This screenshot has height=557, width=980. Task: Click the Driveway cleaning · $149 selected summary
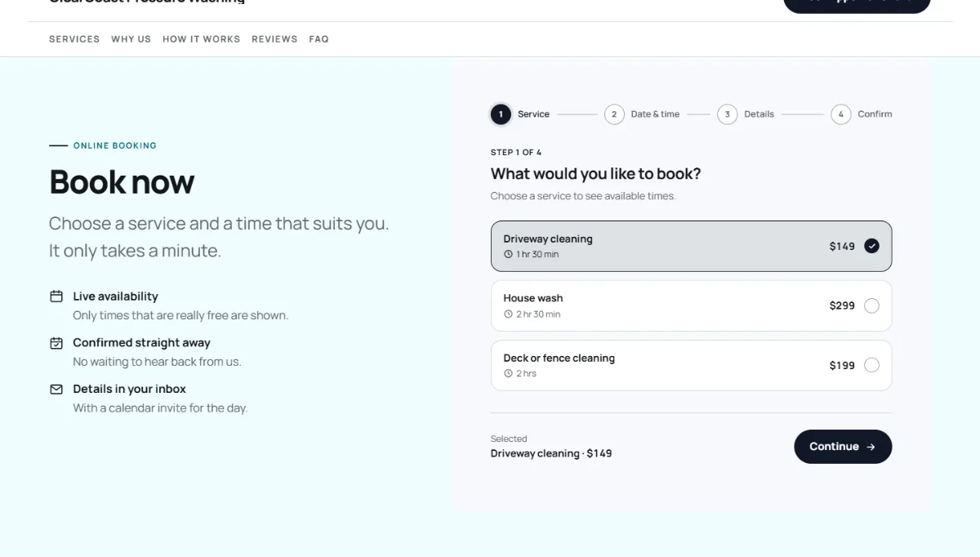click(x=551, y=453)
